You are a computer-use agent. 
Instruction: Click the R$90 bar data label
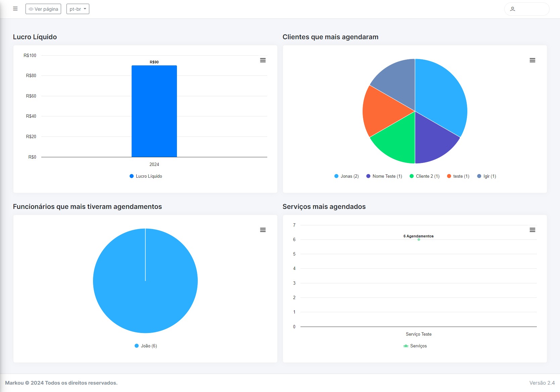coord(154,62)
